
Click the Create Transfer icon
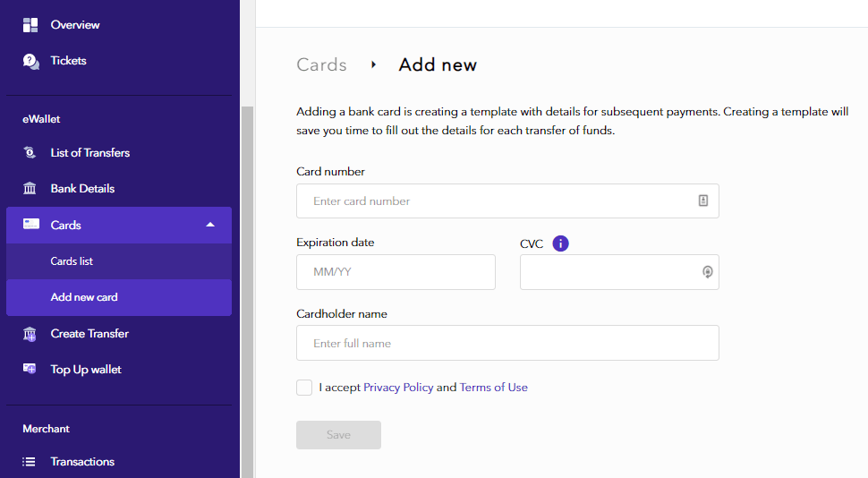click(30, 334)
